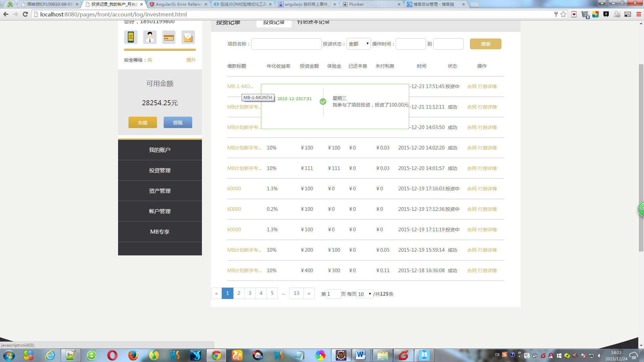Open per-page count dropdown showing 10
Viewport: 644px width, 362px height.
(365, 294)
